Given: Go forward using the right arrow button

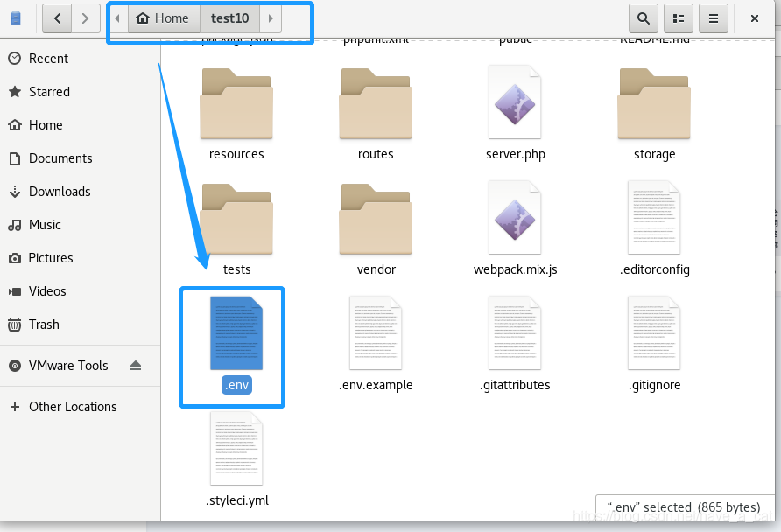Looking at the screenshot, I should (84, 17).
